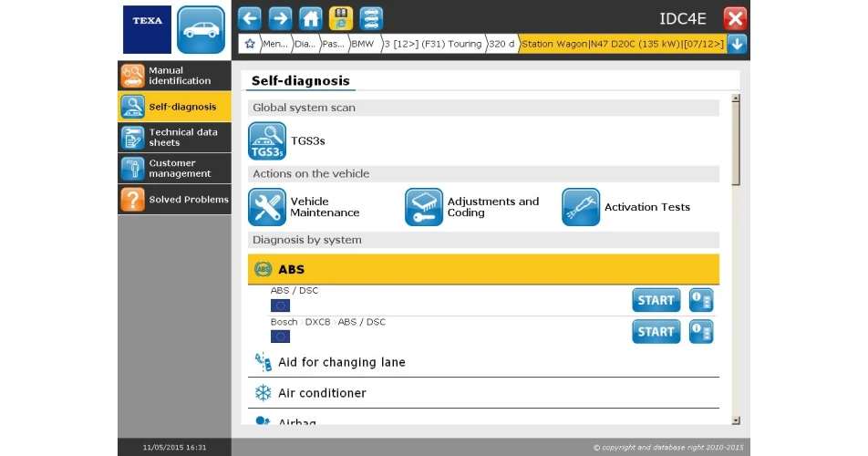868x456 pixels.
Task: Click the Adjustments and Coding label
Action: [492, 207]
